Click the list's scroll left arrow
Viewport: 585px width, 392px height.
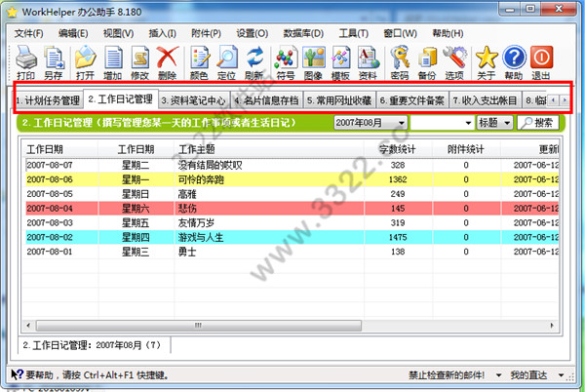28,326
